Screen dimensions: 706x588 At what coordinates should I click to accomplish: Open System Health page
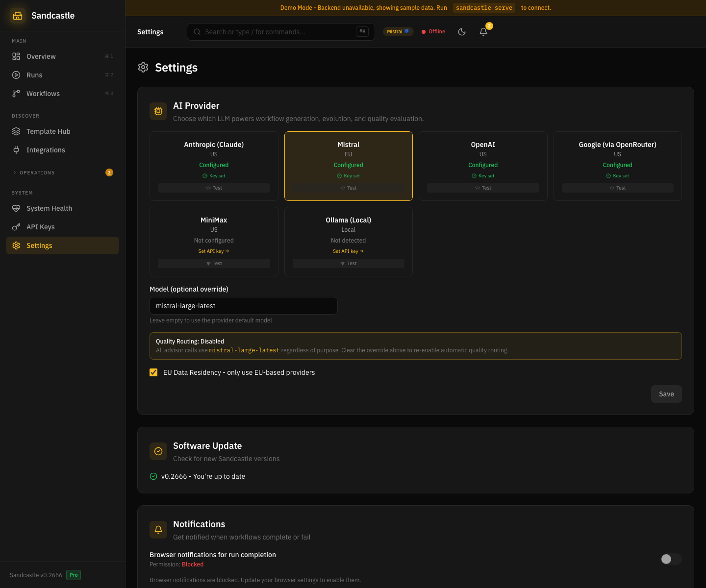point(62,208)
